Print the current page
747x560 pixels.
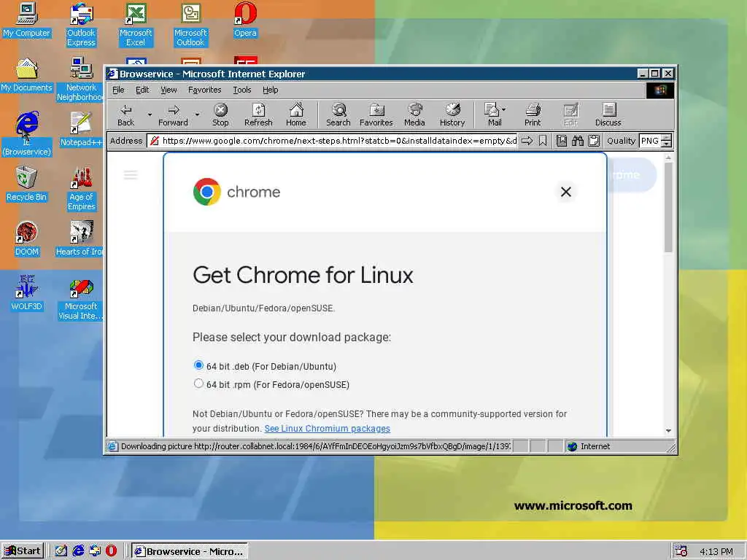click(533, 114)
